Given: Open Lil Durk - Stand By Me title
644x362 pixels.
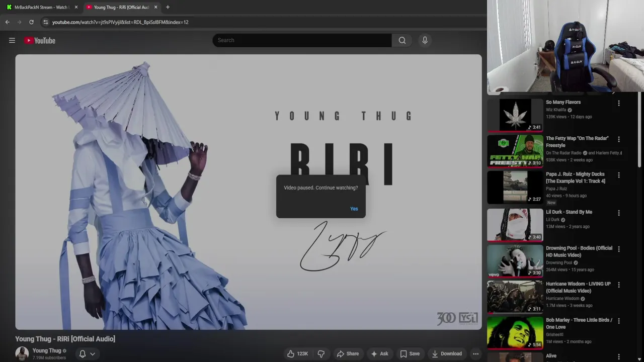Looking at the screenshot, I should pyautogui.click(x=569, y=212).
